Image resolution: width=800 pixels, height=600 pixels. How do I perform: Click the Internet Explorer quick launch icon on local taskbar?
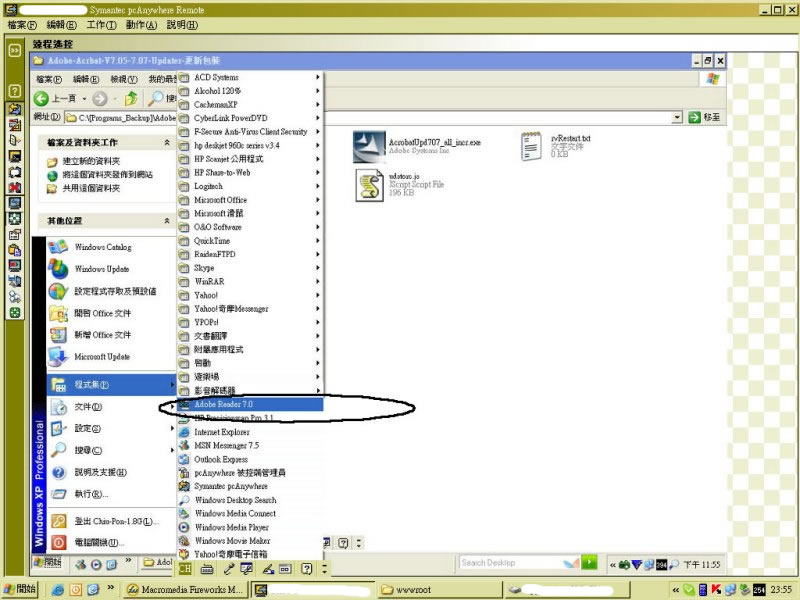(x=58, y=590)
